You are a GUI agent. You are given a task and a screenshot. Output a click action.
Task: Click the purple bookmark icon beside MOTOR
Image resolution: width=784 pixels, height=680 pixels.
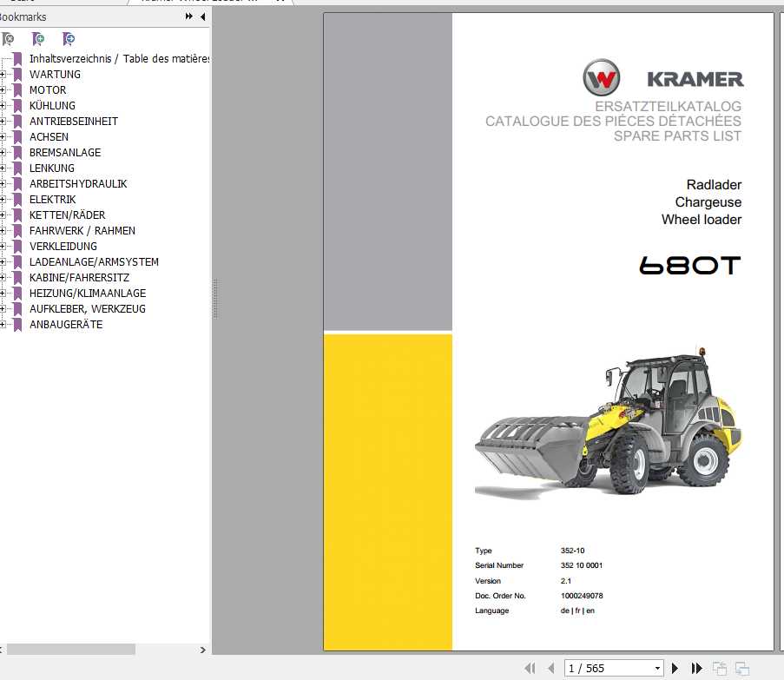[17, 90]
